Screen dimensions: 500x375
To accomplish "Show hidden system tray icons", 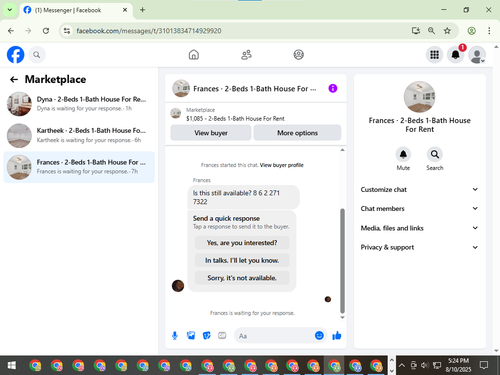I will (402, 365).
